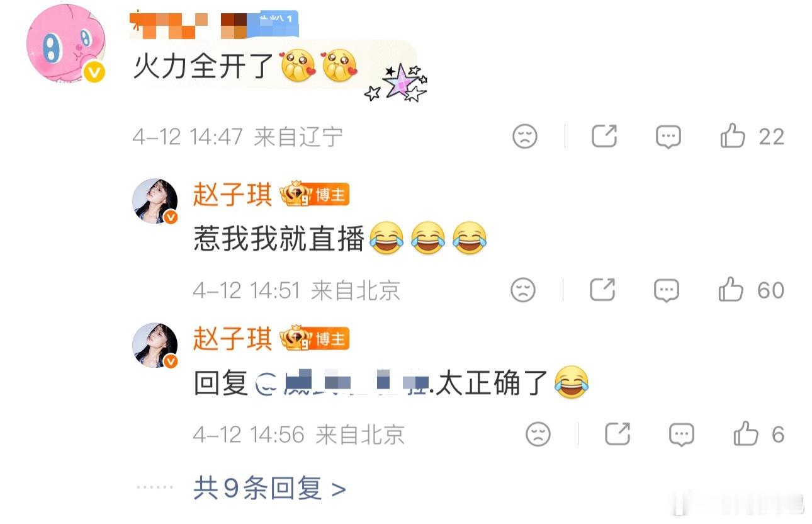812x524 pixels.
Task: Open 赵子琪 username on 太正确了 reply
Action: (x=232, y=339)
